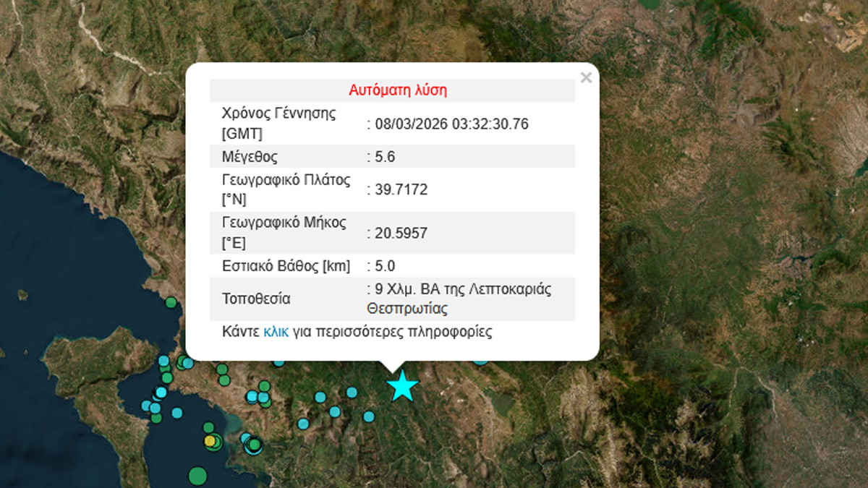This screenshot has width=868, height=488.
Task: Select the yellow earthquake marker
Action: (210, 440)
